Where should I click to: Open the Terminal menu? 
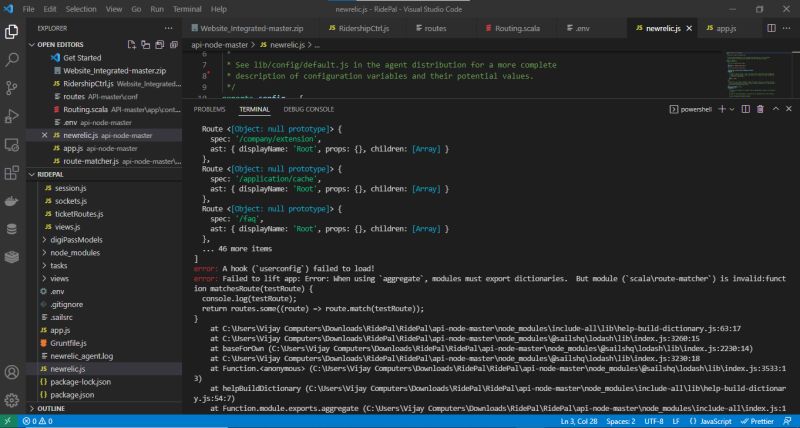(x=187, y=9)
